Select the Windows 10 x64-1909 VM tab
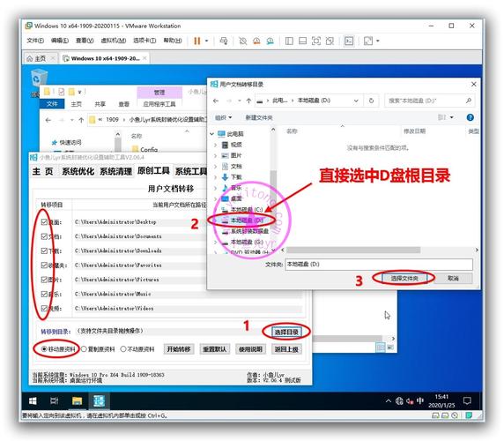Image resolution: width=504 pixels, height=441 pixels. click(x=106, y=58)
